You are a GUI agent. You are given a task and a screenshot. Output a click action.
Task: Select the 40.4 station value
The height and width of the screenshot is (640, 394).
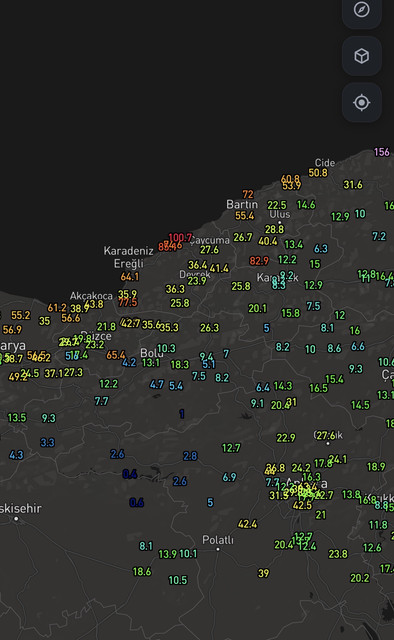coord(268,241)
